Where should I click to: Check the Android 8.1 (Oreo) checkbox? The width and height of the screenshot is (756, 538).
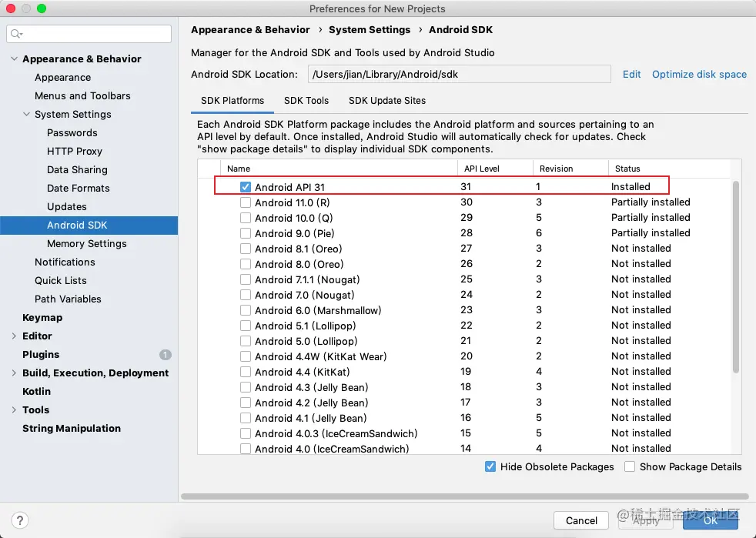[246, 249]
